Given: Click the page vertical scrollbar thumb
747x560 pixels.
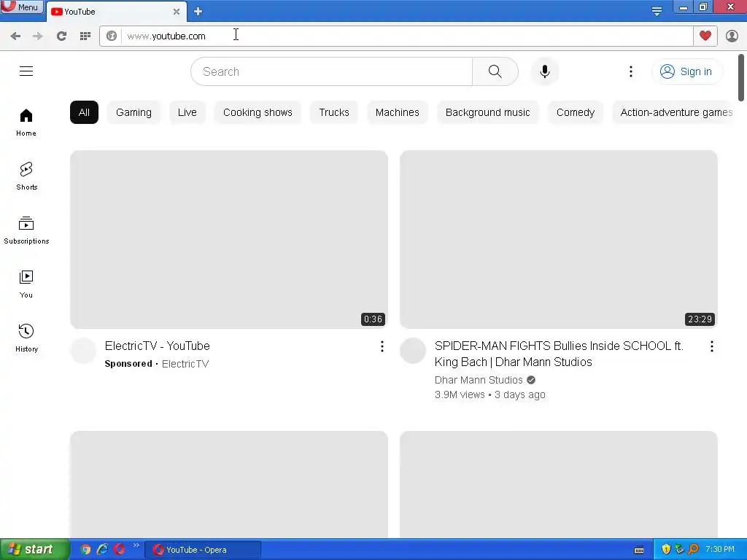Looking at the screenshot, I should [741, 77].
